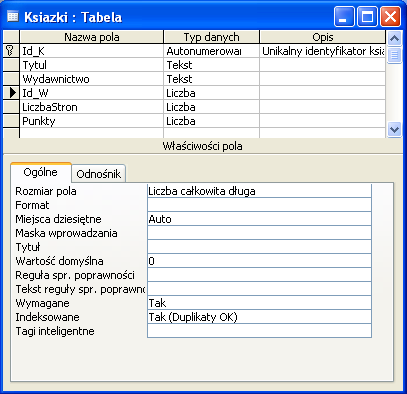Select the Id_K field name cell
407x394 pixels.
[92, 51]
